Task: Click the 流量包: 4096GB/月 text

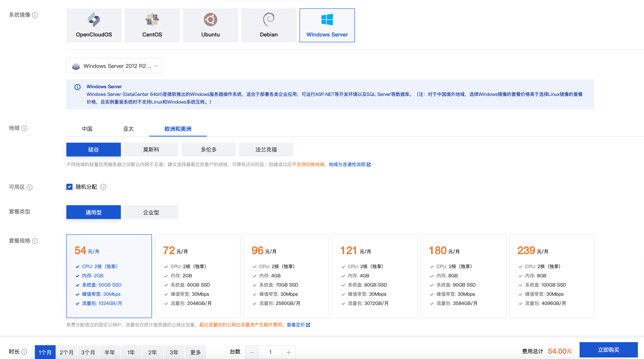Action: pos(545,303)
